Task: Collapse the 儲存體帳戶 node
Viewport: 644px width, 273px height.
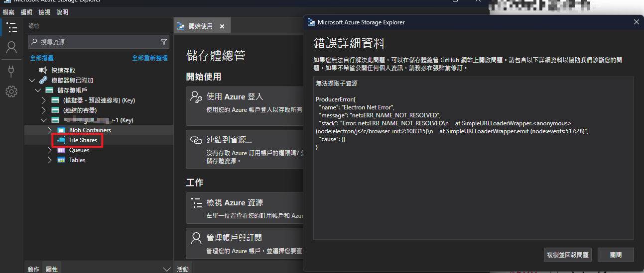Action: tap(38, 90)
